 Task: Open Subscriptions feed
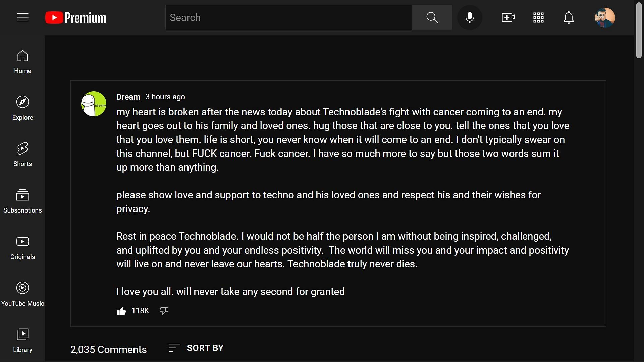coord(22,201)
